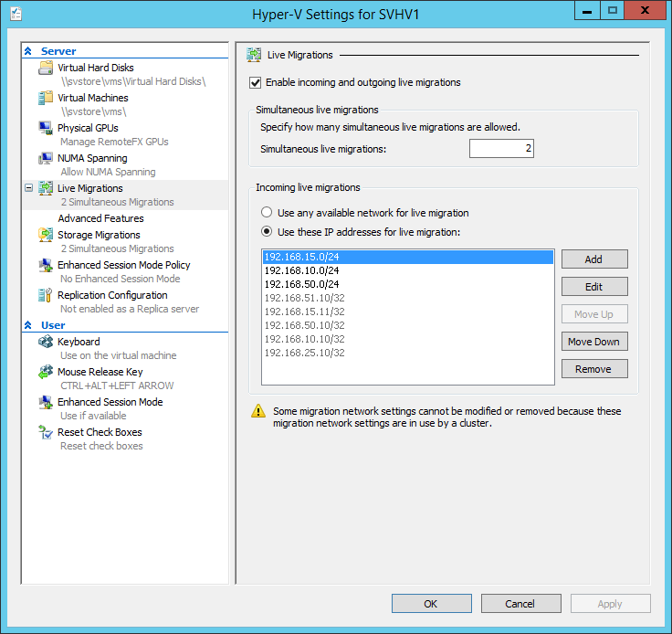
Task: Click the \\svstore\vms\Virtual Hard Disks\ path text
Action: (x=133, y=81)
